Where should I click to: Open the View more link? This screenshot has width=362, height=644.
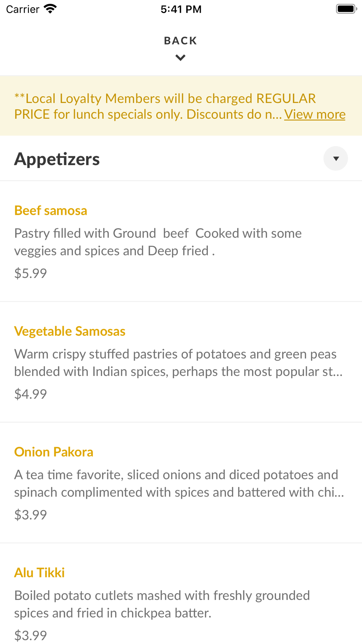click(315, 114)
